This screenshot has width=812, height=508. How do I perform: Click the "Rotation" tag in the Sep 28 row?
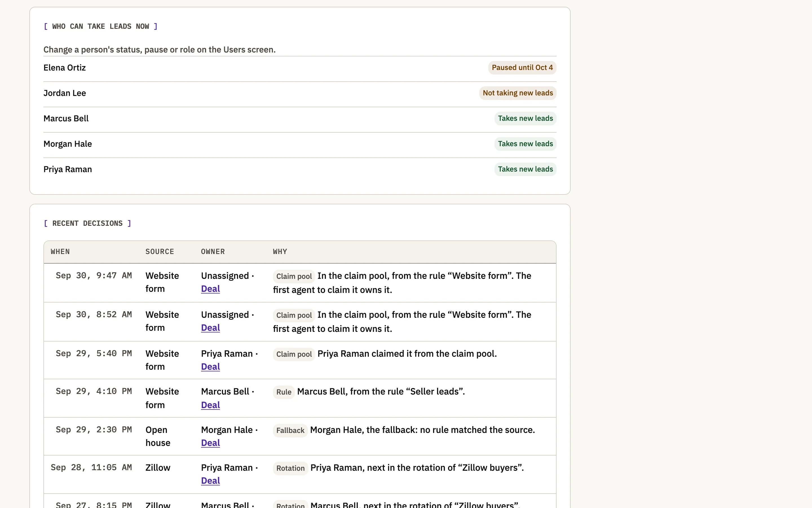tap(291, 468)
